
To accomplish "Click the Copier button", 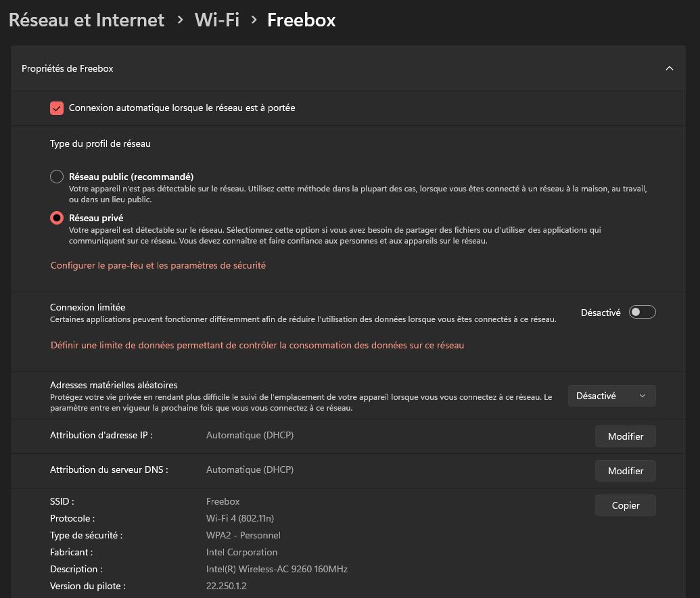I will coord(625,505).
